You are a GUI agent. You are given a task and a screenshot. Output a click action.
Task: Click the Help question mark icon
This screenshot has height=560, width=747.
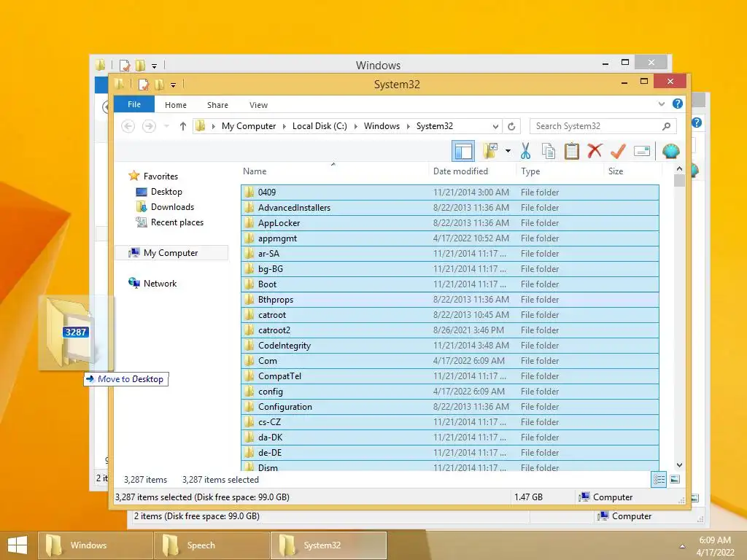click(x=678, y=104)
